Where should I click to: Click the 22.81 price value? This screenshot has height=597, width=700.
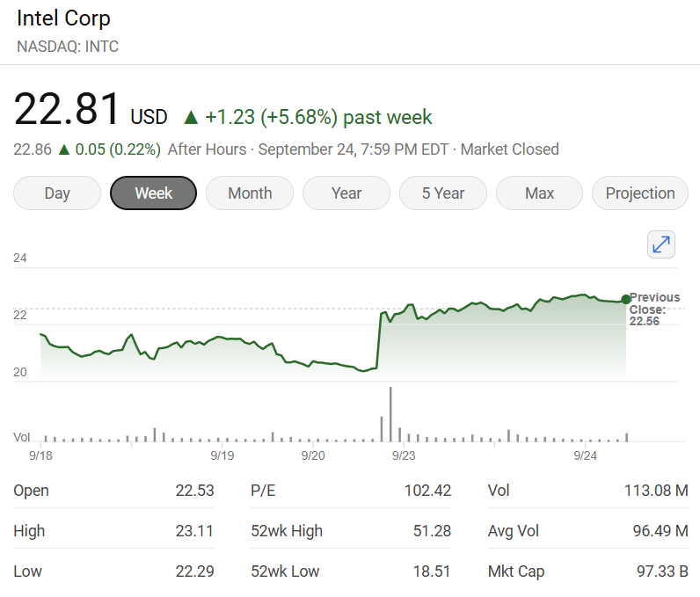click(67, 108)
